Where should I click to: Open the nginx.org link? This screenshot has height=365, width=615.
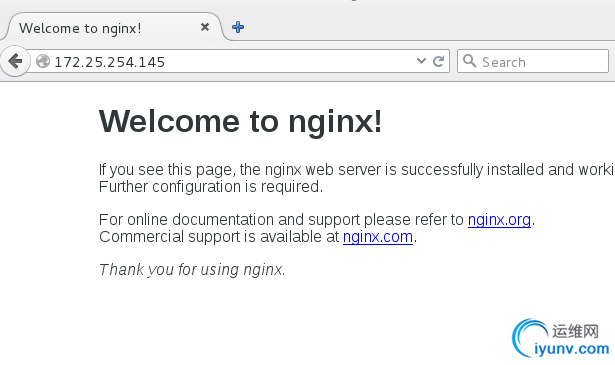(x=499, y=220)
